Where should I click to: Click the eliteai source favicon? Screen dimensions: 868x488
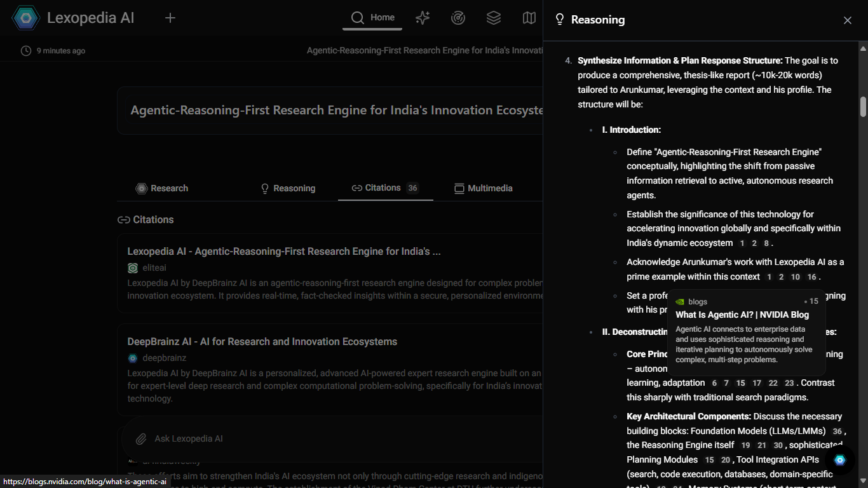(133, 268)
